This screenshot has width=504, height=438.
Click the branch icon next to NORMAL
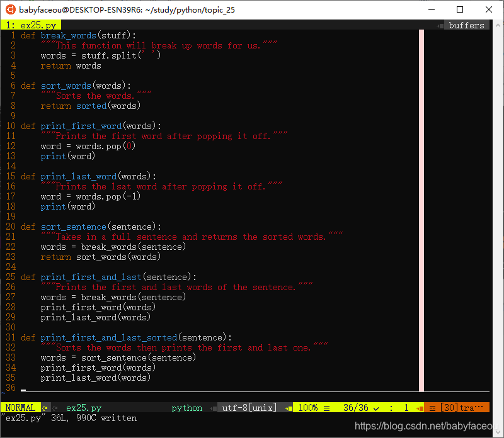(x=45, y=408)
